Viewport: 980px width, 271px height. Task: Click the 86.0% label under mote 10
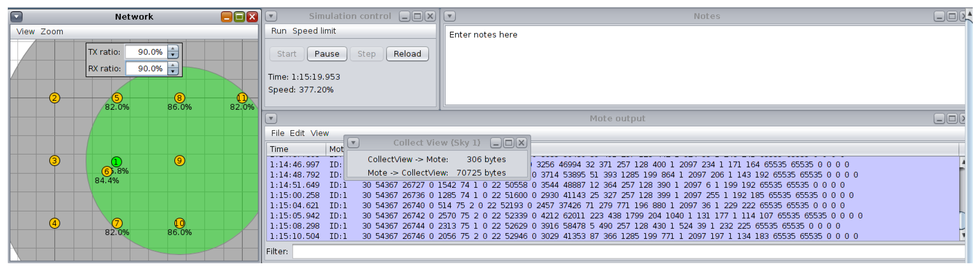click(x=180, y=233)
